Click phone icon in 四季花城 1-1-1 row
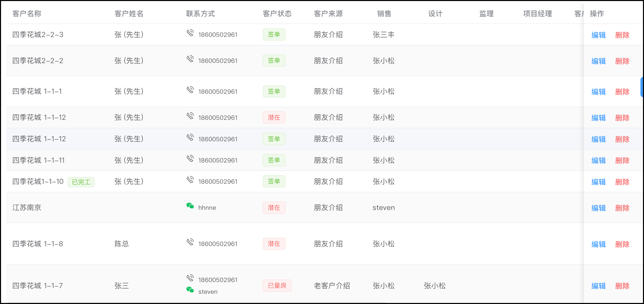644x304 pixels. [190, 90]
